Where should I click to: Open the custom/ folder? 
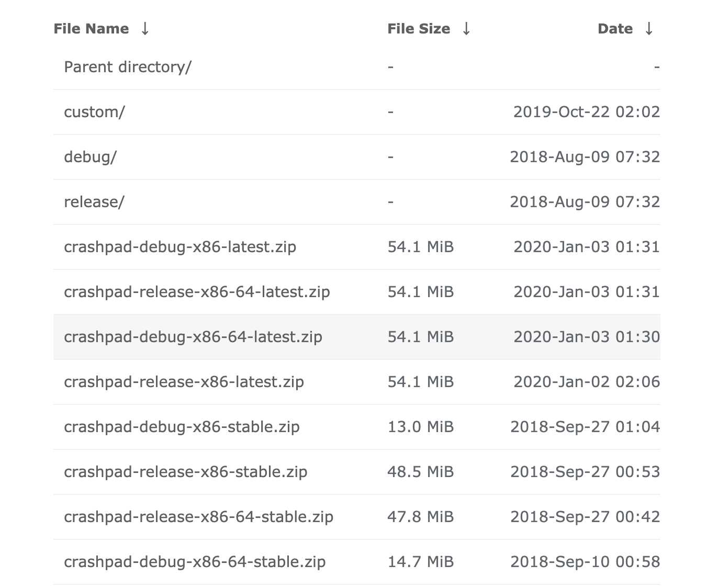(x=95, y=112)
